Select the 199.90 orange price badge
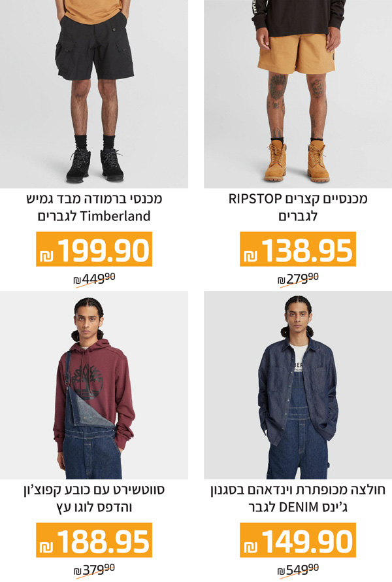This screenshot has width=392, height=582. coord(94,249)
